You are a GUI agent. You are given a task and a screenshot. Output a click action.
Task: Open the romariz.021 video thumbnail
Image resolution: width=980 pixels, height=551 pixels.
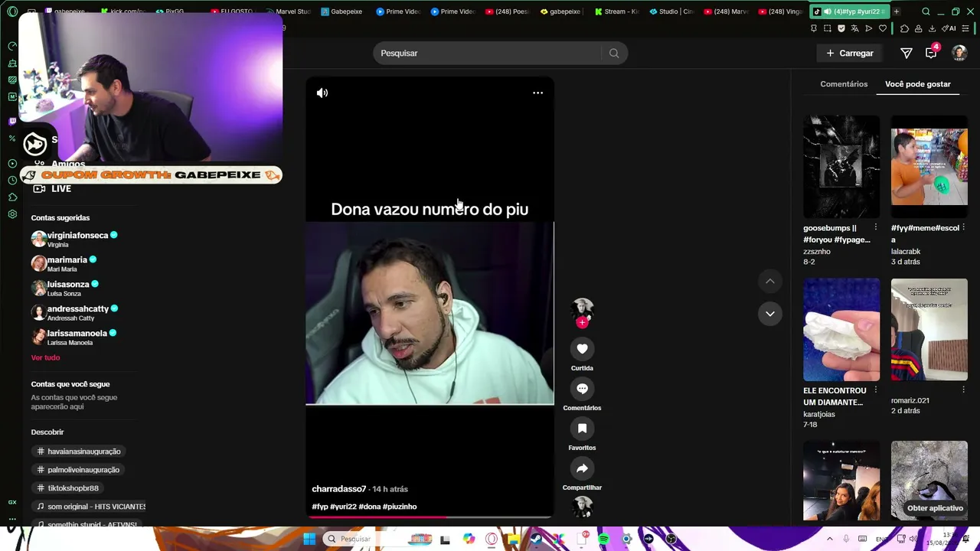[929, 330]
